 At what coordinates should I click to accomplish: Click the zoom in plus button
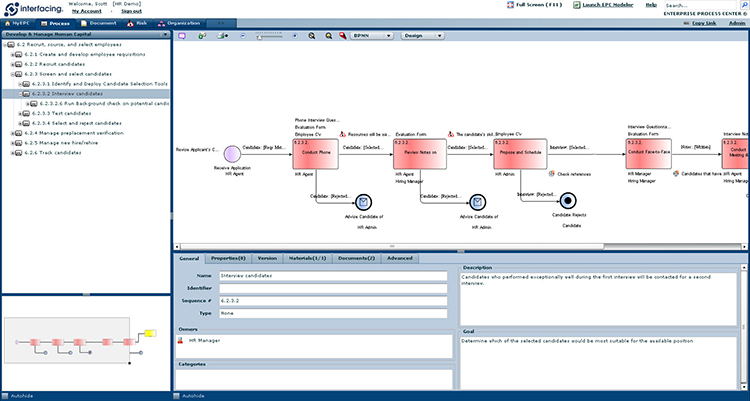[295, 36]
